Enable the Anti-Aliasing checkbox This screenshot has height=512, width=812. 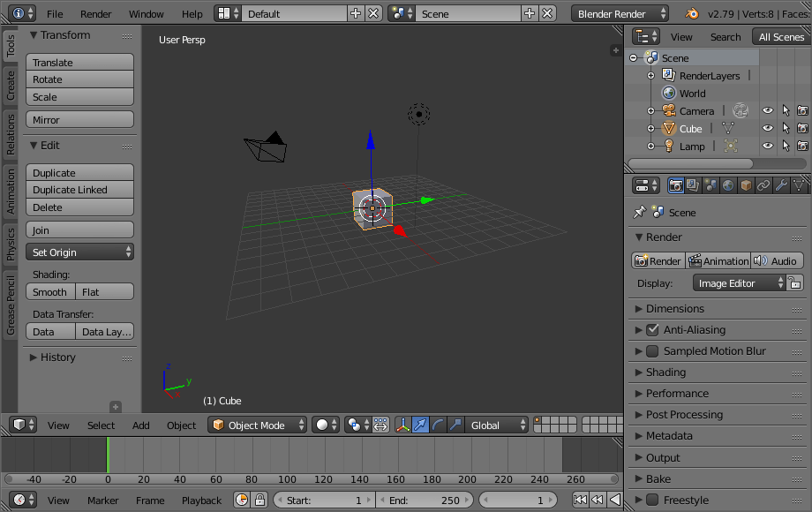tap(654, 329)
